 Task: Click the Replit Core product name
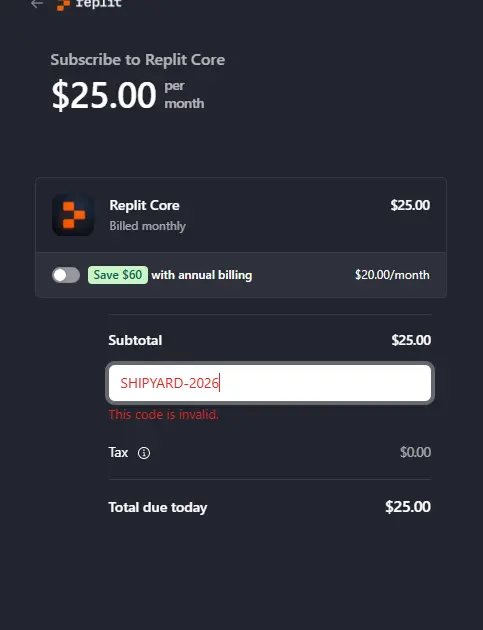tap(144, 205)
